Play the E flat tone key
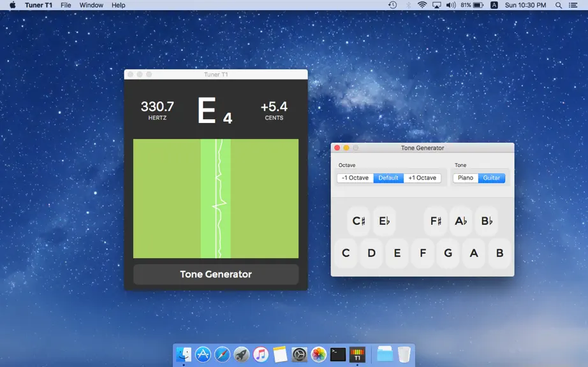The height and width of the screenshot is (367, 588). click(x=385, y=221)
